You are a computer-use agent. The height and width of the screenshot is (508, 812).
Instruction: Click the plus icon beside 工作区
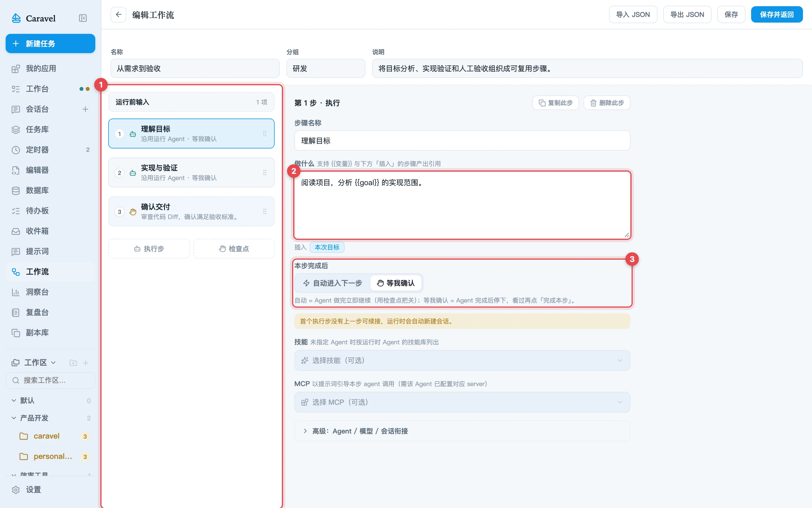(86, 363)
